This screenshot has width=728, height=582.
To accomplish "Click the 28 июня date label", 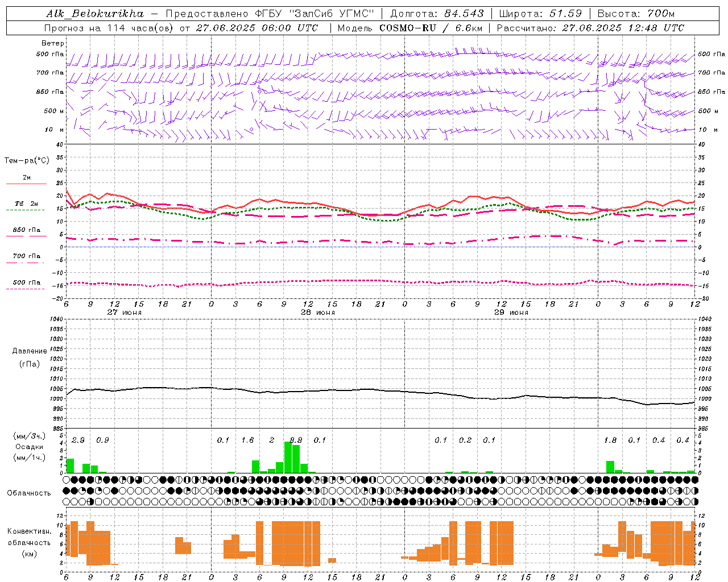I will click(317, 313).
